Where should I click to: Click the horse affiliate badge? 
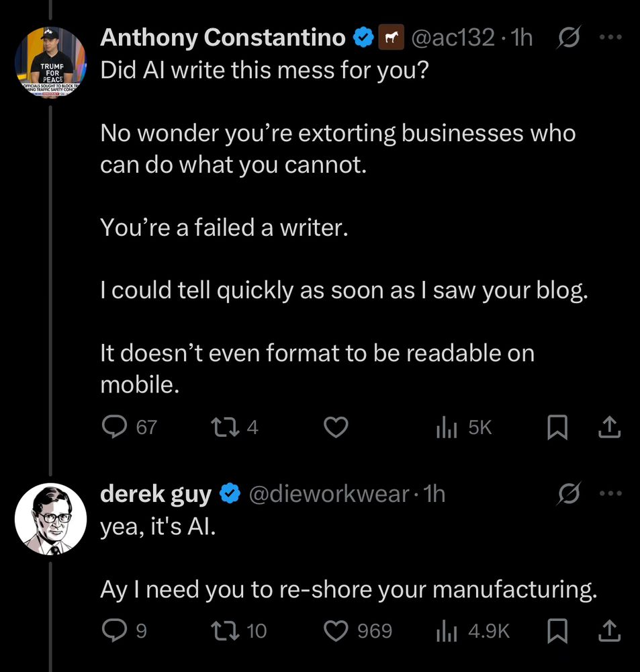(391, 37)
